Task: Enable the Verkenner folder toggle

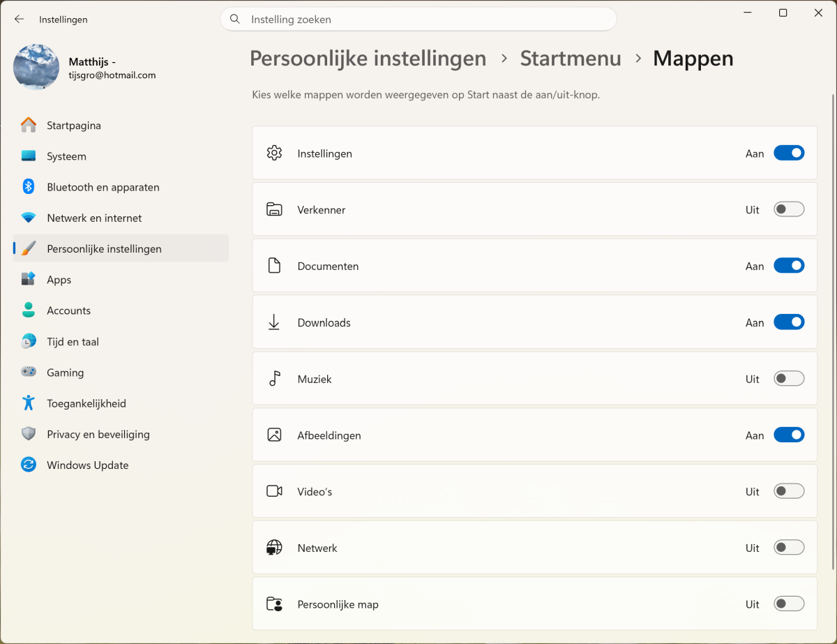Action: tap(789, 209)
